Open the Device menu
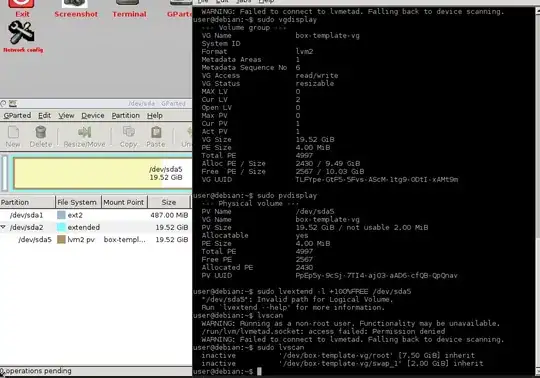This screenshot has height=378, width=540. pos(93,116)
